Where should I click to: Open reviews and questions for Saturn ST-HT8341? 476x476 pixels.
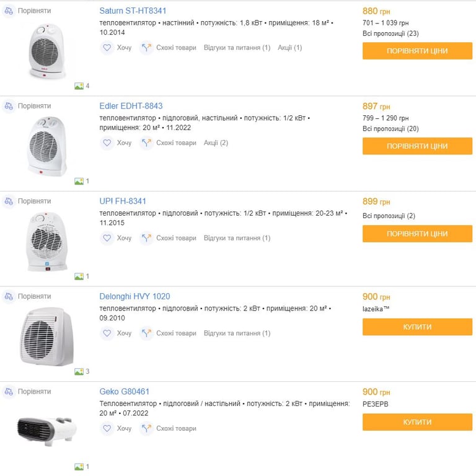(x=237, y=48)
